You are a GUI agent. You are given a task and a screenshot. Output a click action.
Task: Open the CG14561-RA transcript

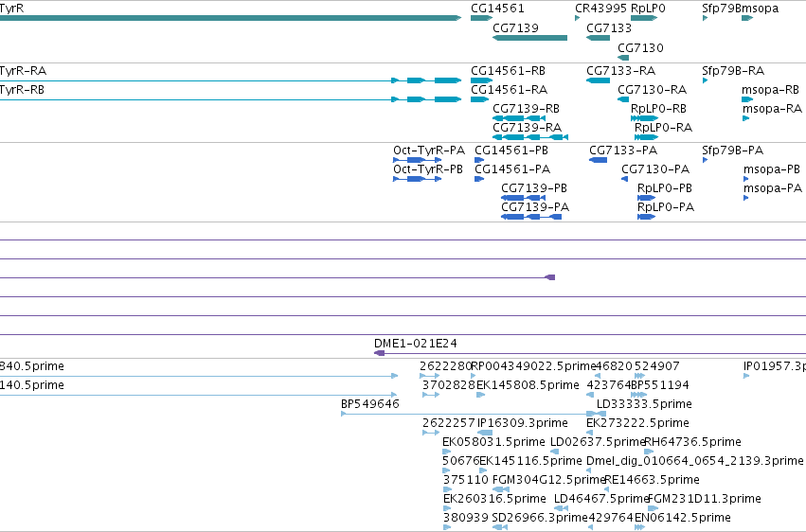coord(479,99)
